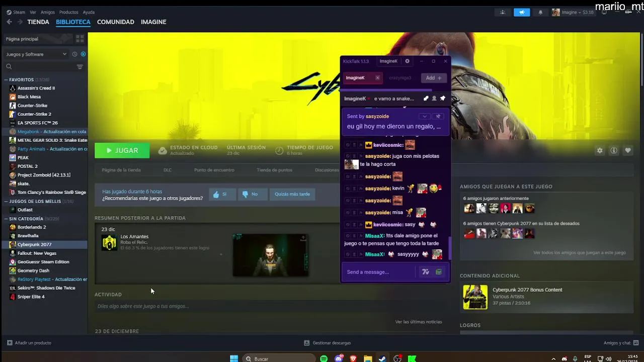Image resolution: width=644 pixels, height=362 pixels.
Task: Open Tienda de puntos tab
Action: pos(274,170)
